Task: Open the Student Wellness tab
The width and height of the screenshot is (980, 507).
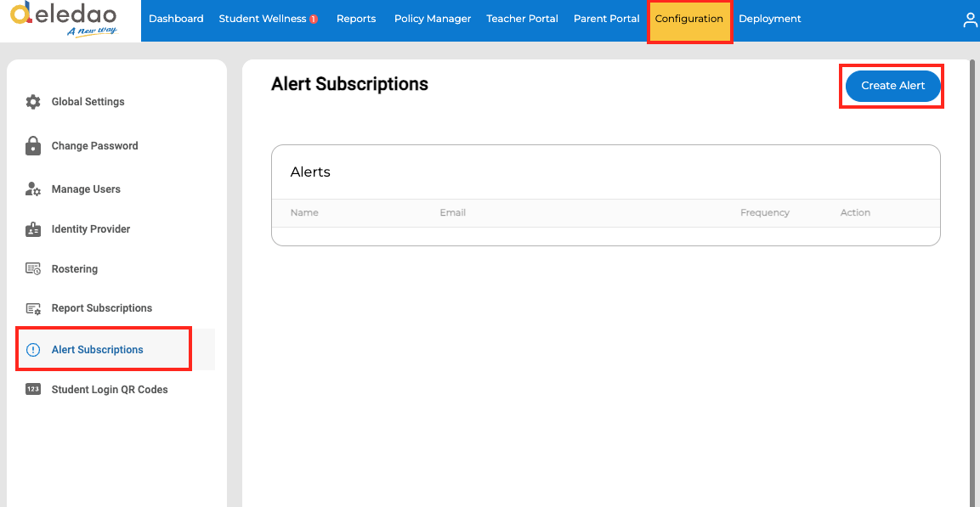Action: click(263, 19)
